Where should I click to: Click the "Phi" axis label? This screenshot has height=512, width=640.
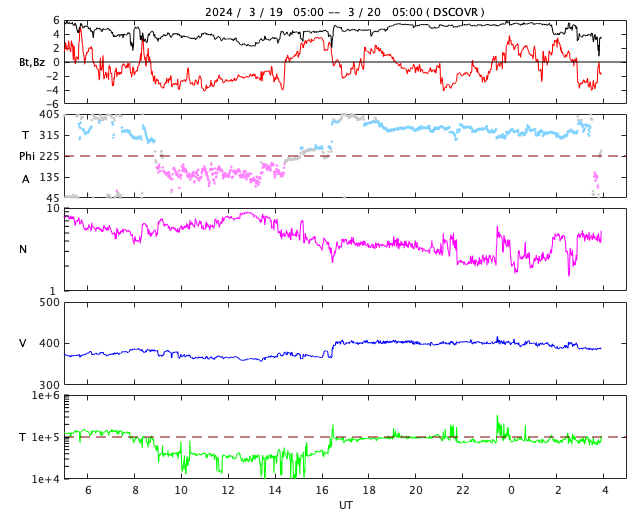[27, 156]
